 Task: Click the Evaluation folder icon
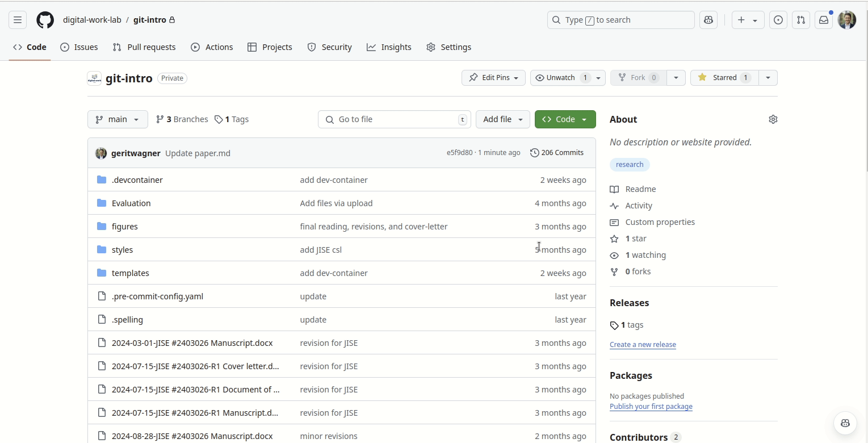[x=102, y=203]
